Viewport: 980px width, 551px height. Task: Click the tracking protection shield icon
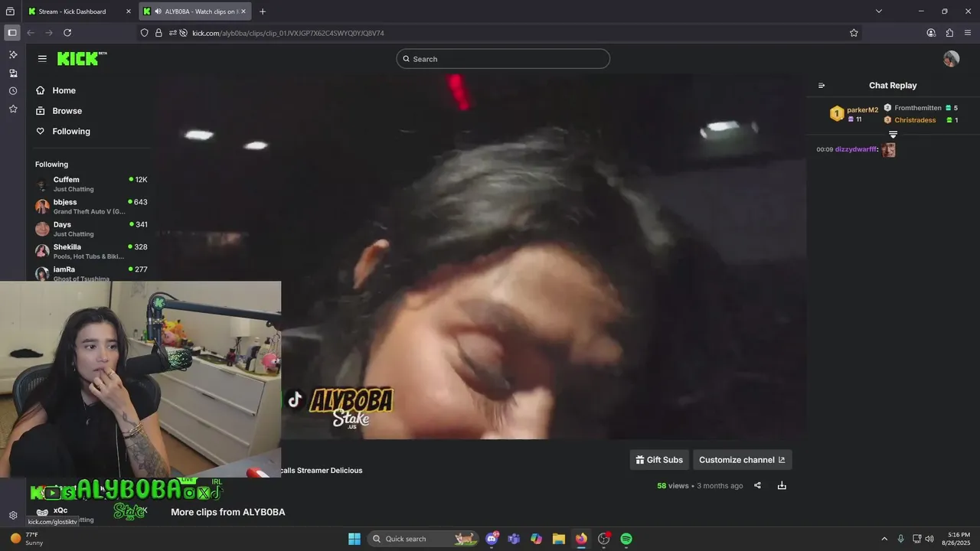point(145,33)
